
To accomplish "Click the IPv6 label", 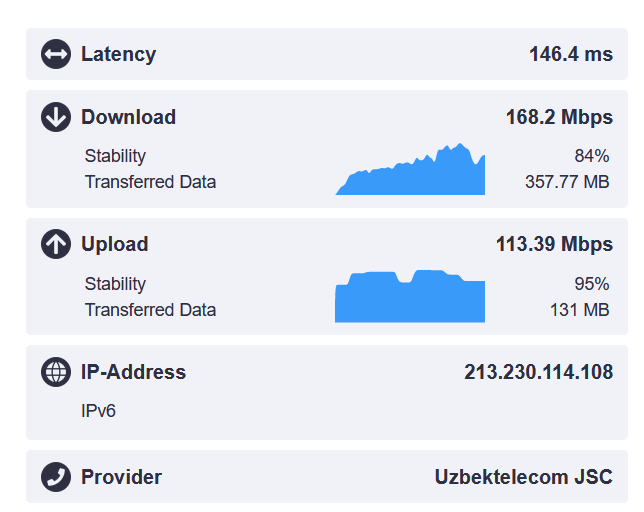I will (99, 410).
